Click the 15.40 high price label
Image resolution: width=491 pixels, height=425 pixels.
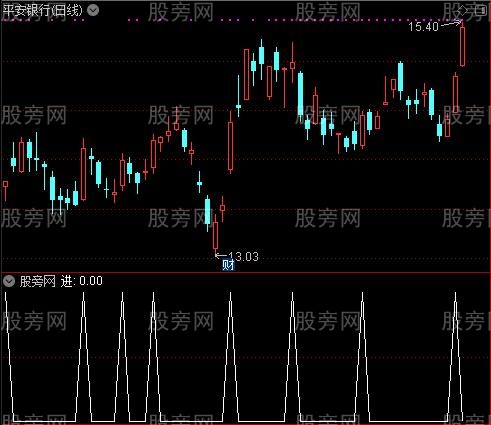tap(423, 27)
